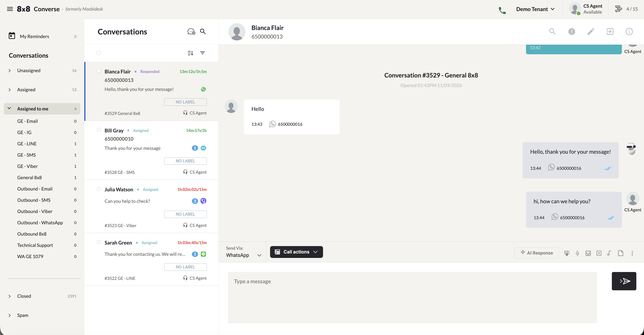
Task: Open more composer options (three dots)
Action: pyautogui.click(x=632, y=253)
